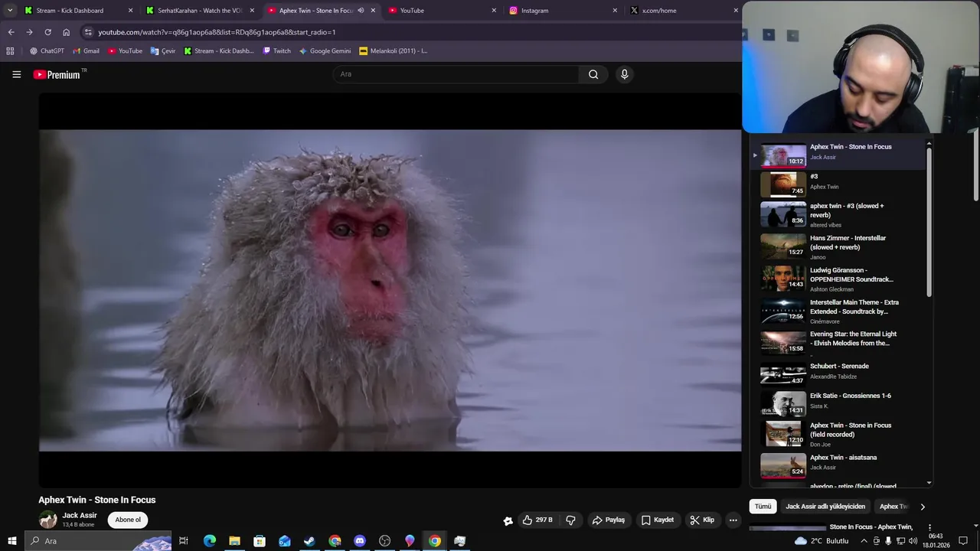Play Interstellar Main Theme Extra Extended
Viewport: 980px width, 551px height.
click(838, 311)
